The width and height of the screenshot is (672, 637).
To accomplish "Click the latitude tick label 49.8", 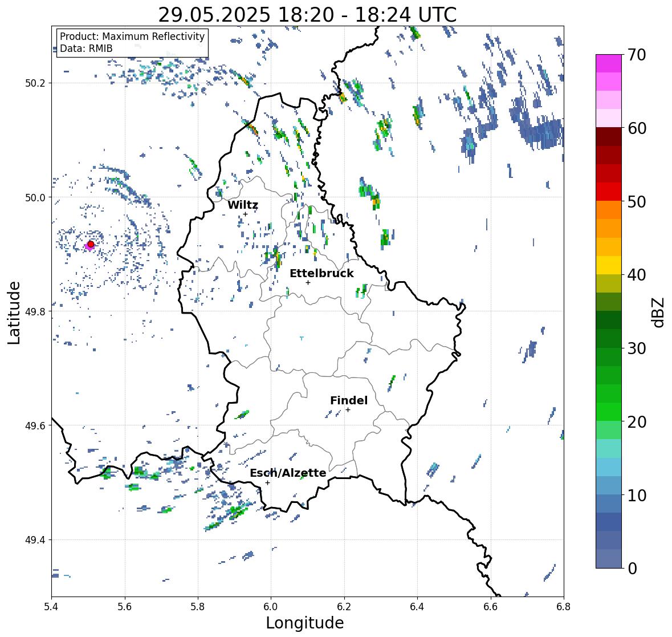I will tap(35, 311).
